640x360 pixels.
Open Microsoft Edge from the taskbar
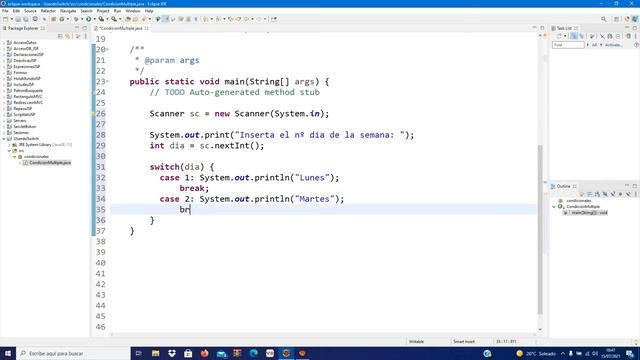(x=253, y=353)
